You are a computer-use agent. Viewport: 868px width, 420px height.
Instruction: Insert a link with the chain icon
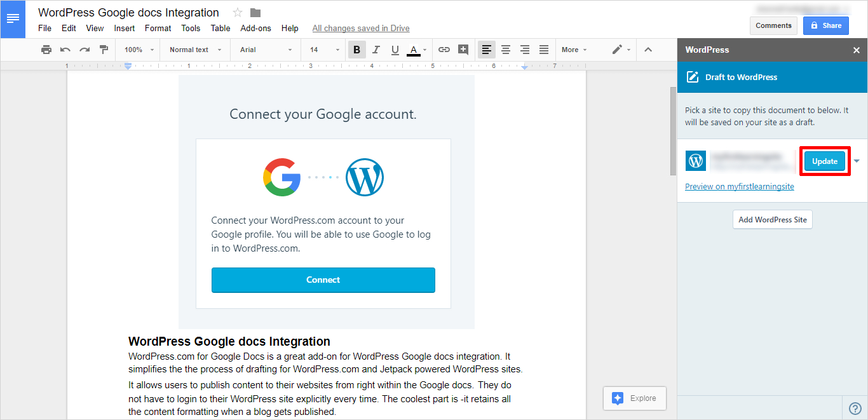pyautogui.click(x=444, y=50)
